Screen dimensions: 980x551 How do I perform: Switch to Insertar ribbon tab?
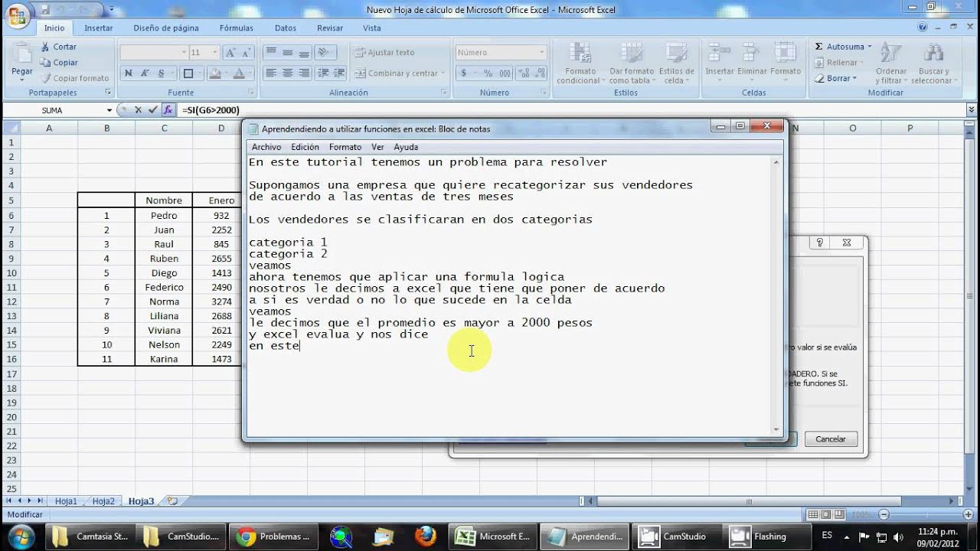[99, 28]
